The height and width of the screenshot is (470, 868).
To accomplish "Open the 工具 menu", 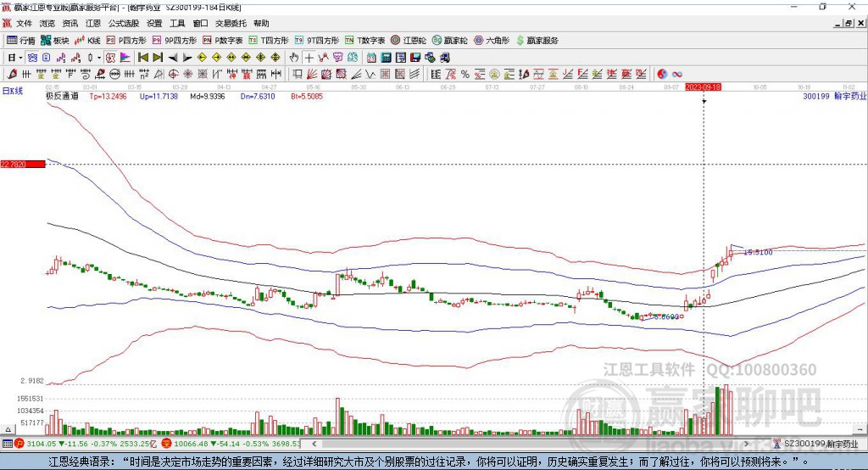I will [x=177, y=23].
